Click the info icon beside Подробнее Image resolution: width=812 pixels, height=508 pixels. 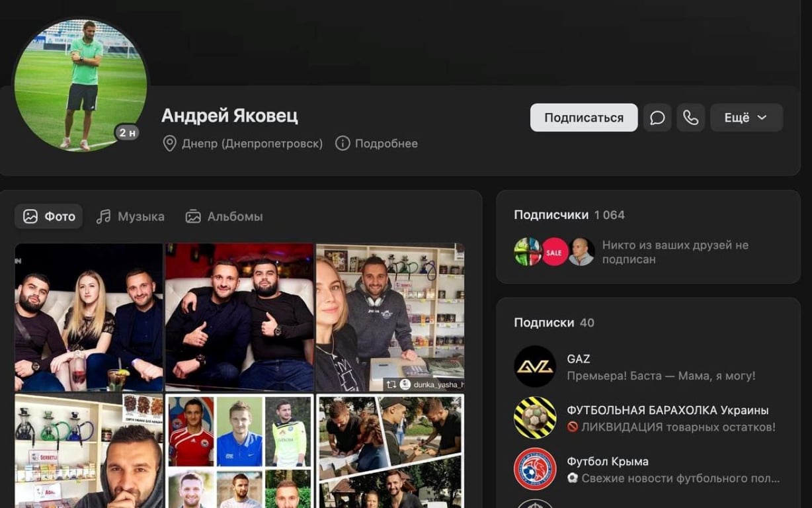(343, 143)
